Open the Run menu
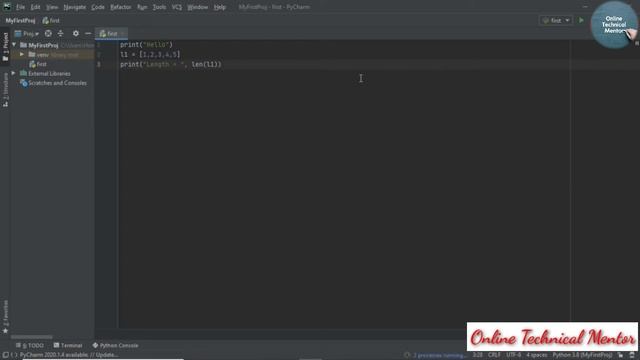The height and width of the screenshot is (360, 640). (x=142, y=7)
